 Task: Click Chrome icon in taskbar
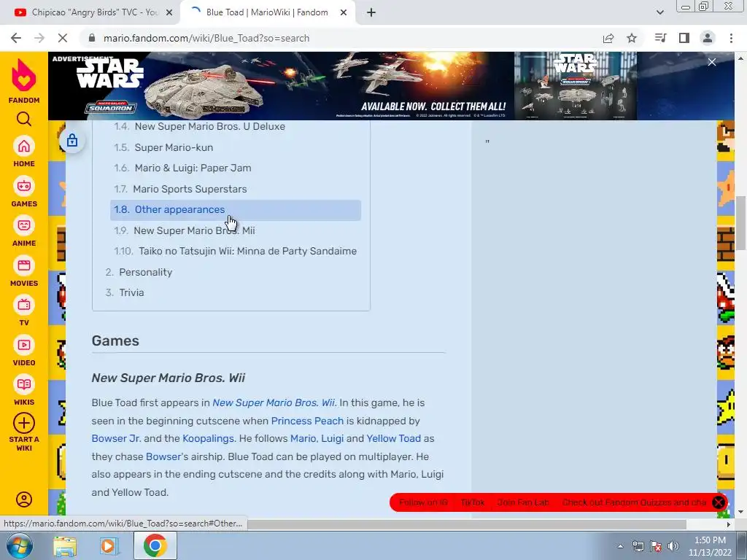click(155, 545)
